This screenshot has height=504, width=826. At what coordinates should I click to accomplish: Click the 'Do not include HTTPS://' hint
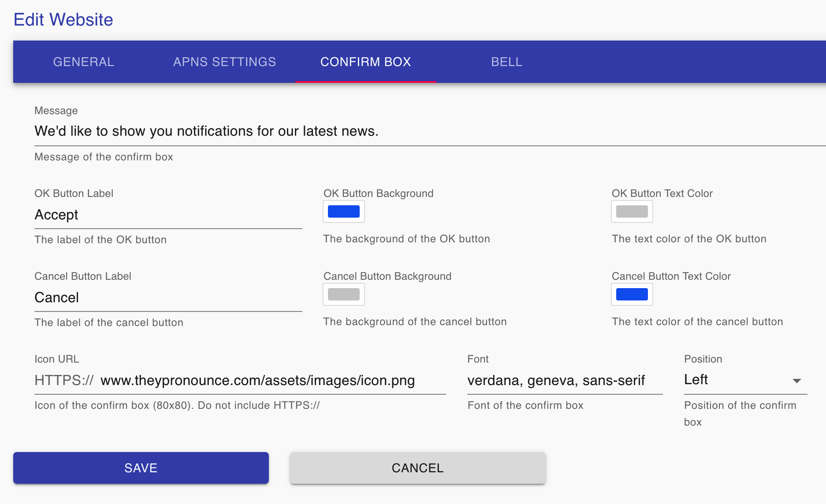tap(259, 405)
